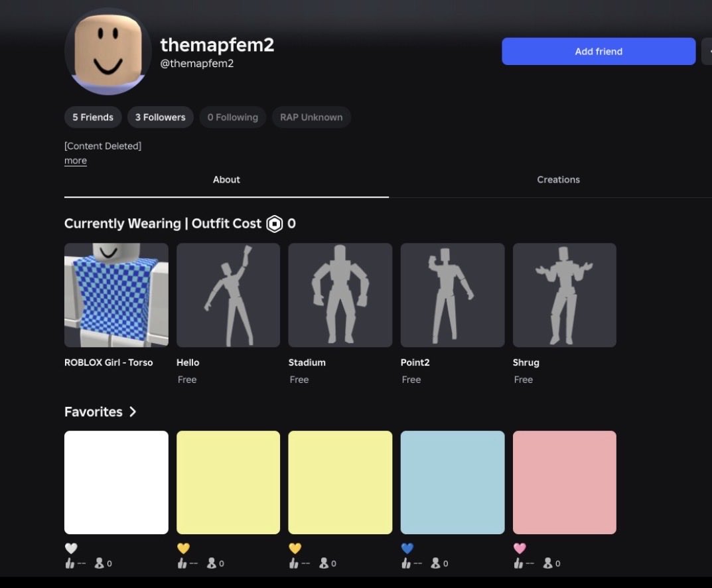The height and width of the screenshot is (588, 712).
Task: Open the 5 Friends list
Action: [93, 117]
